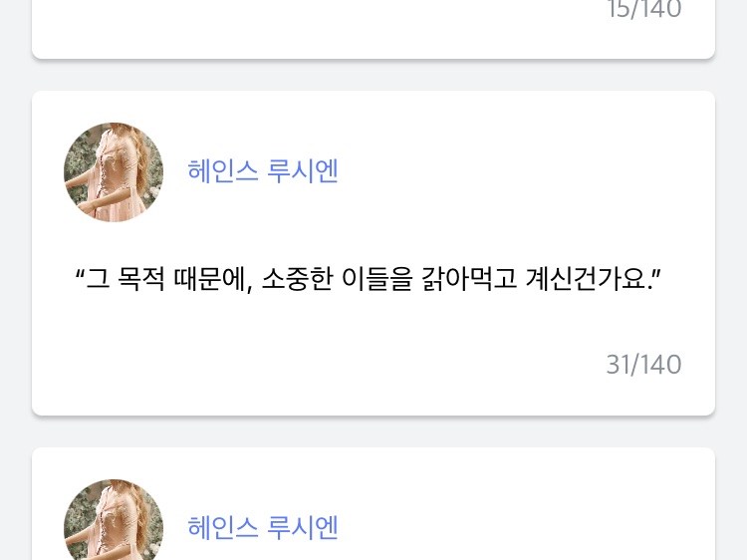The height and width of the screenshot is (560, 747).
Task: Select the word 소중한 in the message
Action: click(298, 279)
